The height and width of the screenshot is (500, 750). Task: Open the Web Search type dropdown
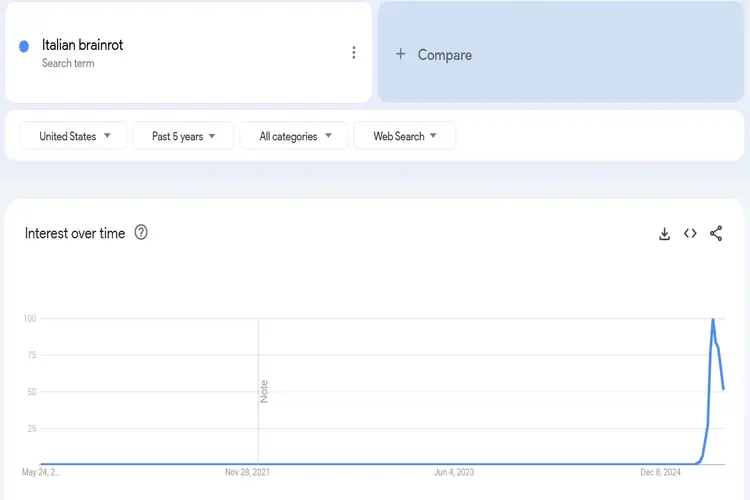[x=405, y=136]
